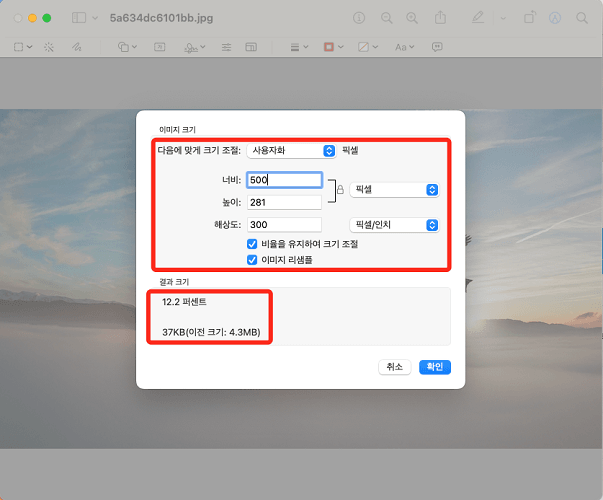
Task: Click the 해상도 resolution field showing 300
Action: 284,225
